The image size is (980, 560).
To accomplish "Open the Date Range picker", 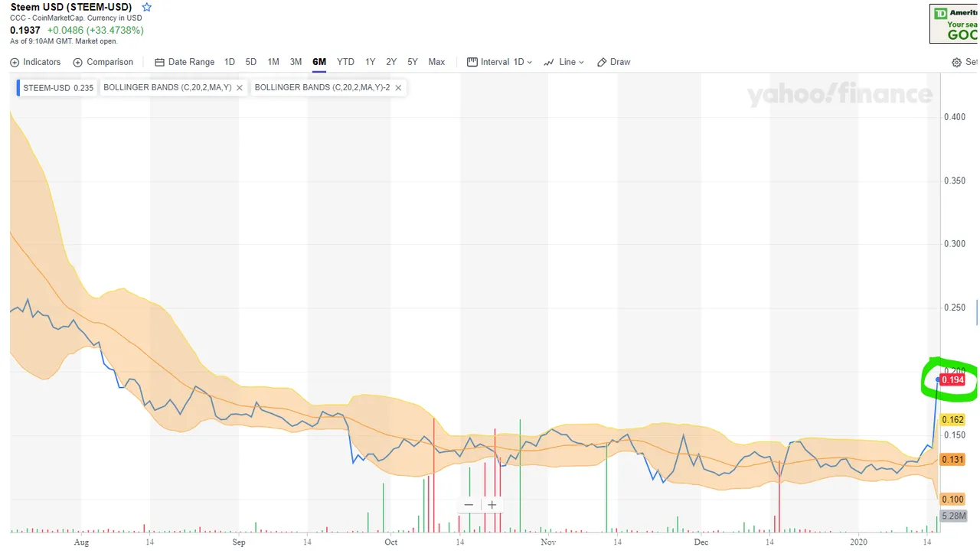I will pos(185,62).
